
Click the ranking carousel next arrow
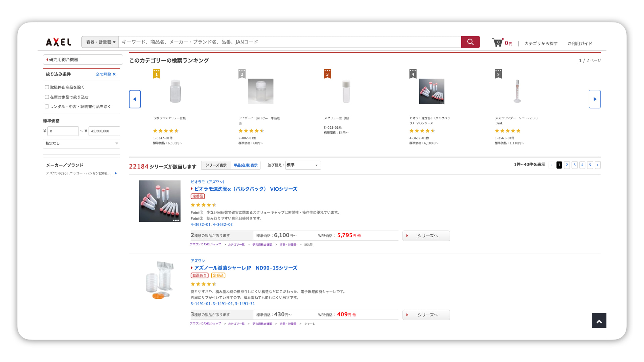pos(595,99)
